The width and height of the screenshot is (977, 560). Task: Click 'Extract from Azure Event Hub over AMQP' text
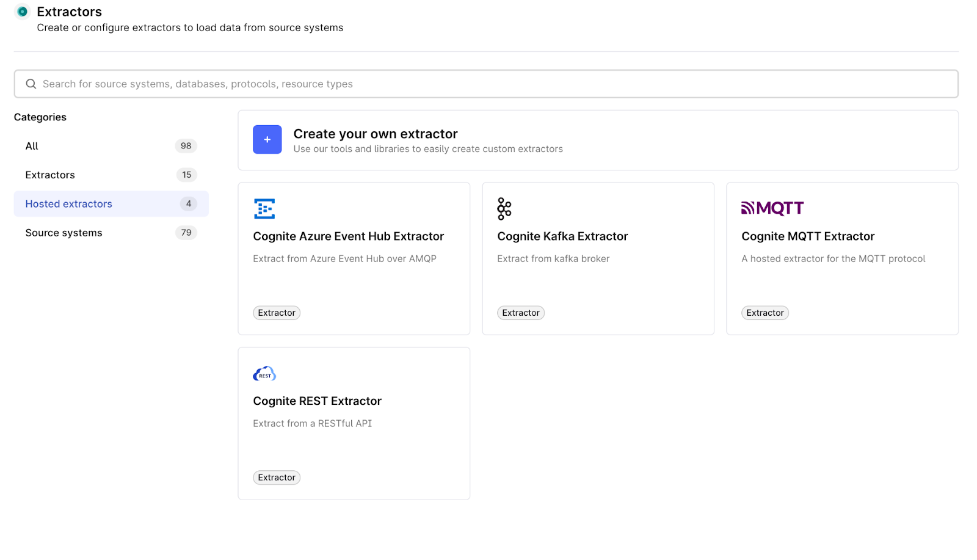click(x=345, y=259)
